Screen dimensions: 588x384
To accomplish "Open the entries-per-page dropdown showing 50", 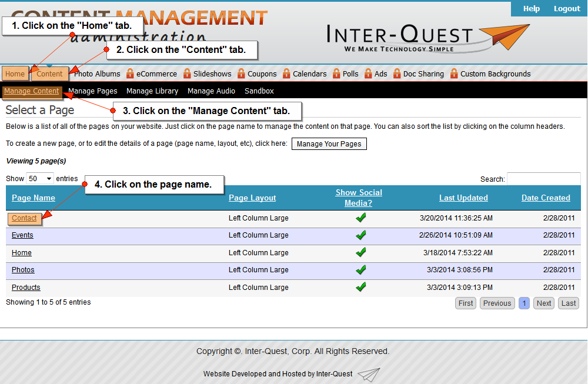I will pyautogui.click(x=40, y=179).
